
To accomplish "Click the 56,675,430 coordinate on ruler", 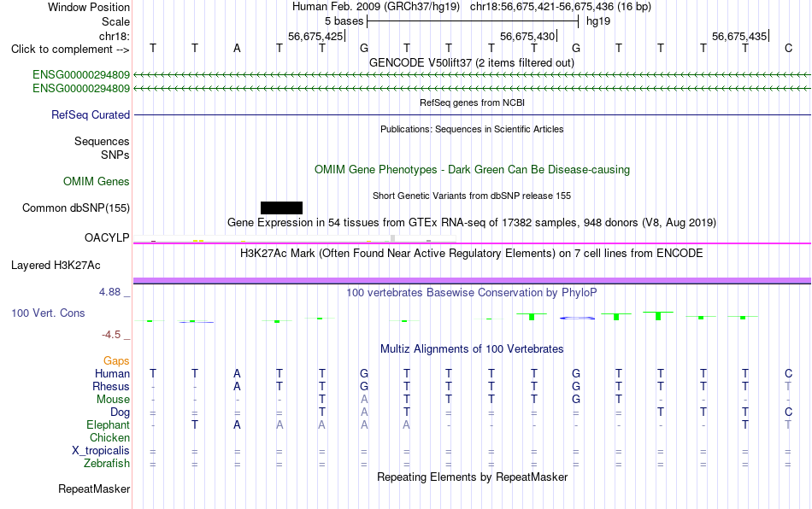I will point(527,36).
